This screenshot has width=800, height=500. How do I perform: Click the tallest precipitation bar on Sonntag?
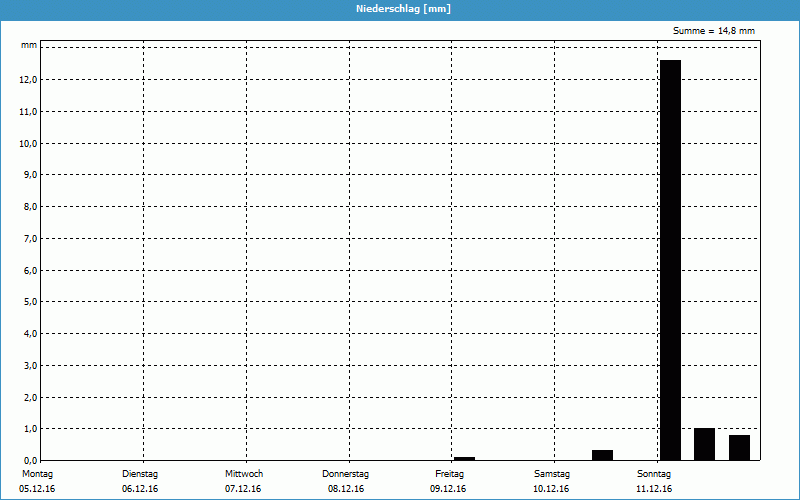670,260
